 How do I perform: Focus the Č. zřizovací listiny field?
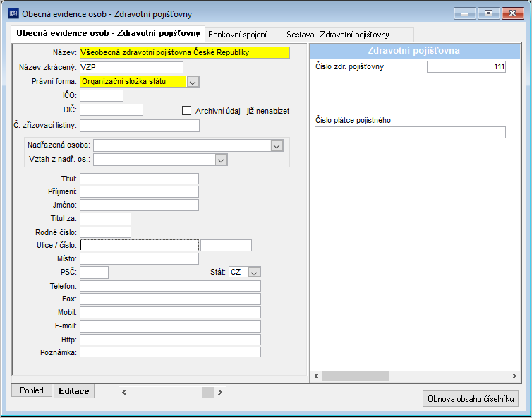tap(140, 126)
